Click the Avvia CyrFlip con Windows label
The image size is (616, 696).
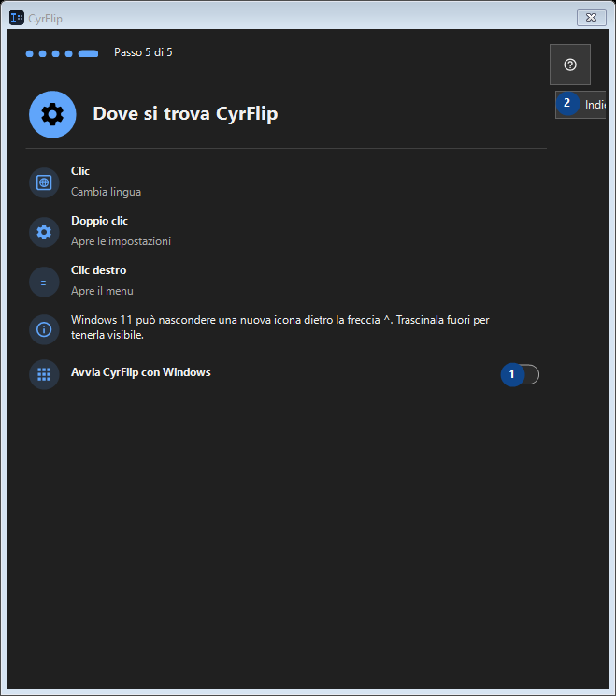click(x=140, y=372)
